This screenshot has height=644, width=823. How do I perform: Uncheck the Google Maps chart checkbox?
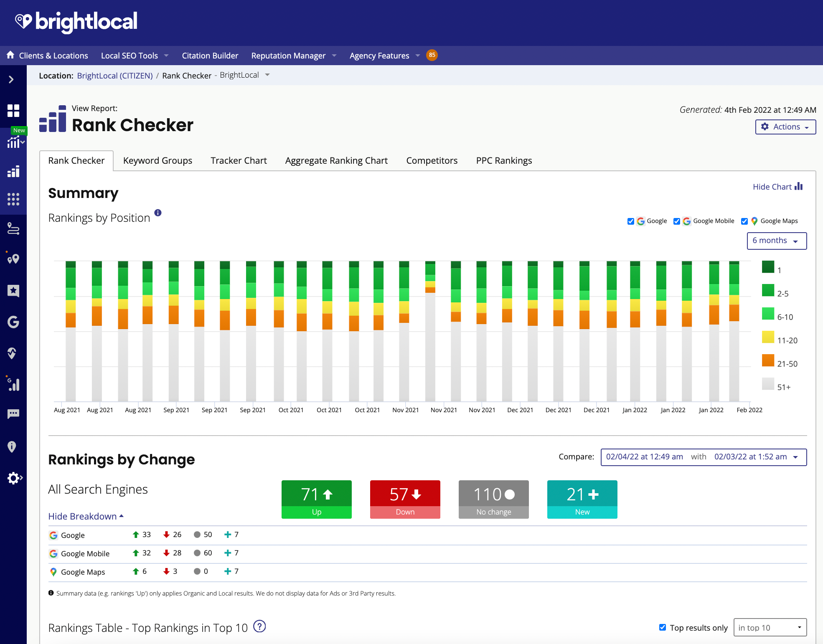(x=744, y=221)
